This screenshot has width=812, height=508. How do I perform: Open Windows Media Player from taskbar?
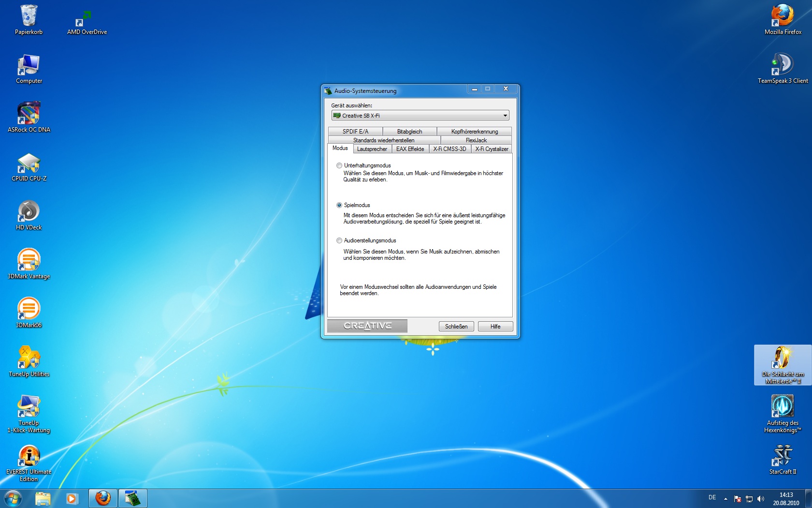tap(72, 498)
